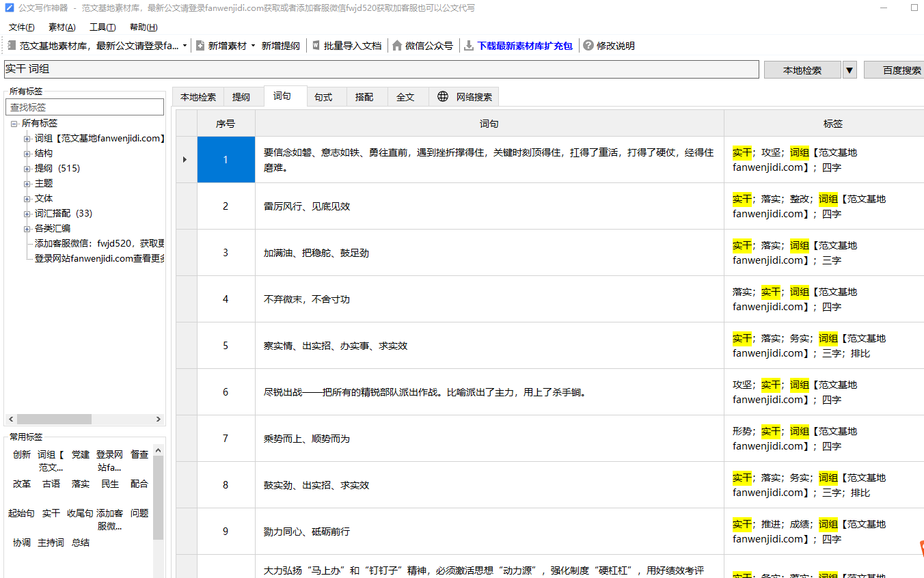Click the tag tree horizontal scrollbar
This screenshot has height=578, width=924.
54,419
